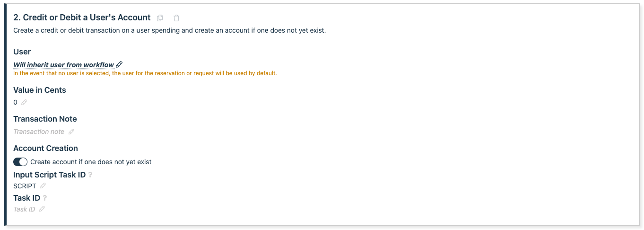Show help tooltip icon for Task ID

coord(45,198)
